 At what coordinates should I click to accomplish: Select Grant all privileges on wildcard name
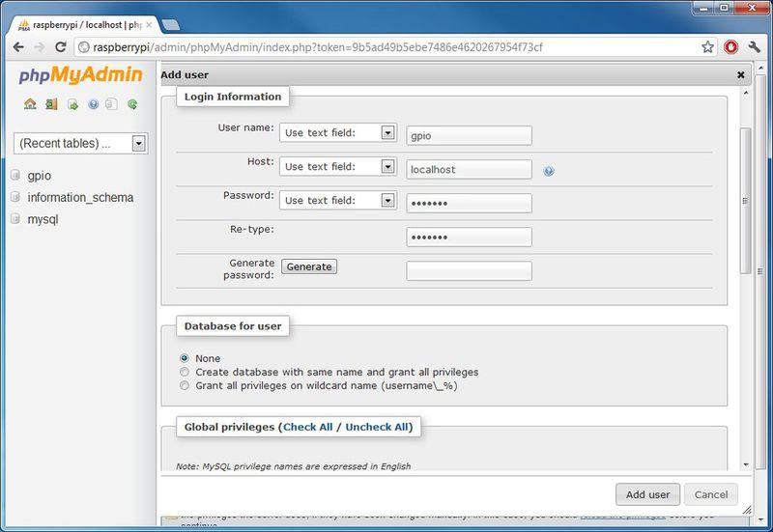[x=185, y=385]
